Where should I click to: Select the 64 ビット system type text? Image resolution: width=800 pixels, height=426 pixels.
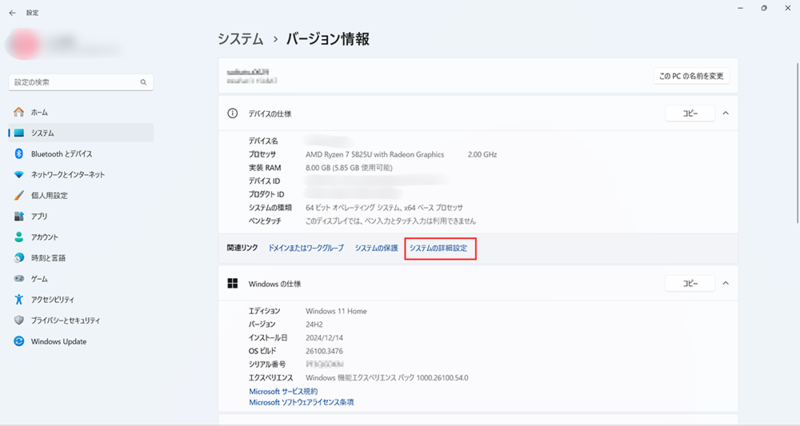384,208
